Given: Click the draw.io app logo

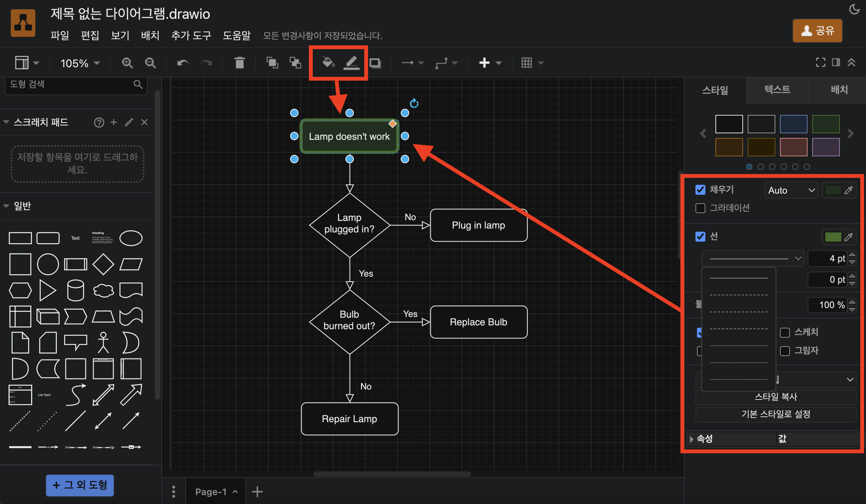Looking at the screenshot, I should pyautogui.click(x=23, y=23).
